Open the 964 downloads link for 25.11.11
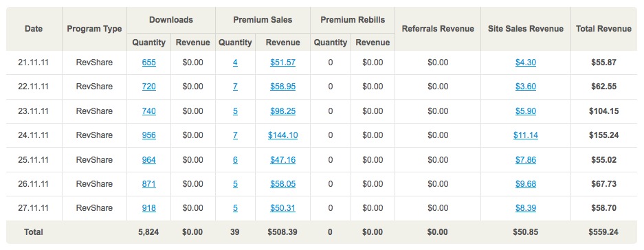This screenshot has width=644, height=250. pos(148,160)
